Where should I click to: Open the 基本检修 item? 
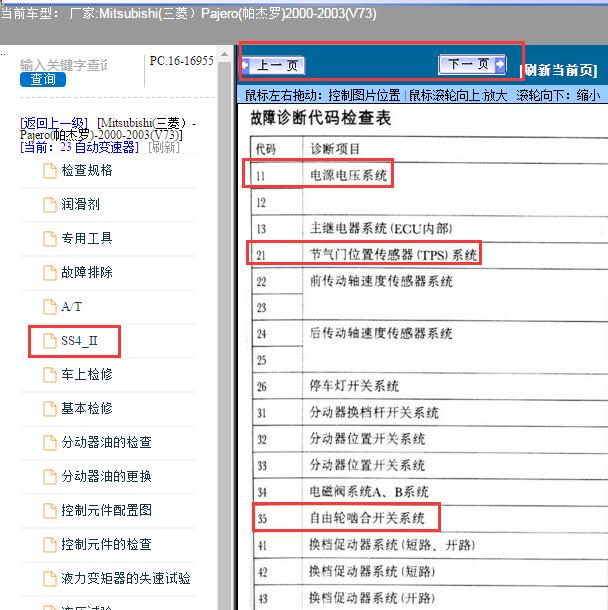point(87,408)
